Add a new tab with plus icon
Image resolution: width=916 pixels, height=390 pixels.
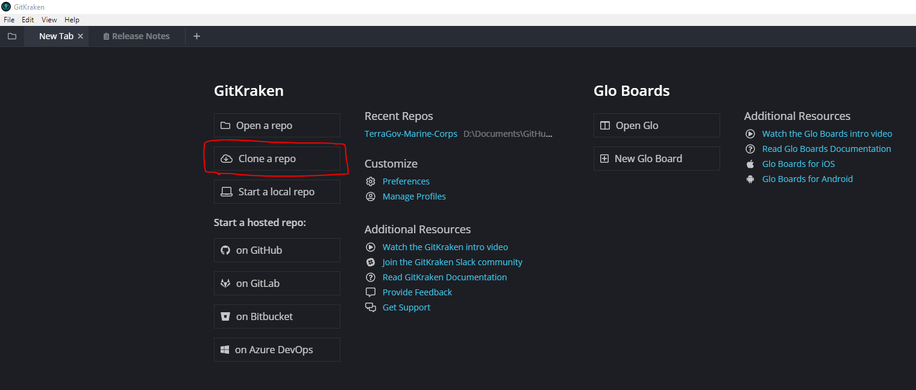coord(196,36)
